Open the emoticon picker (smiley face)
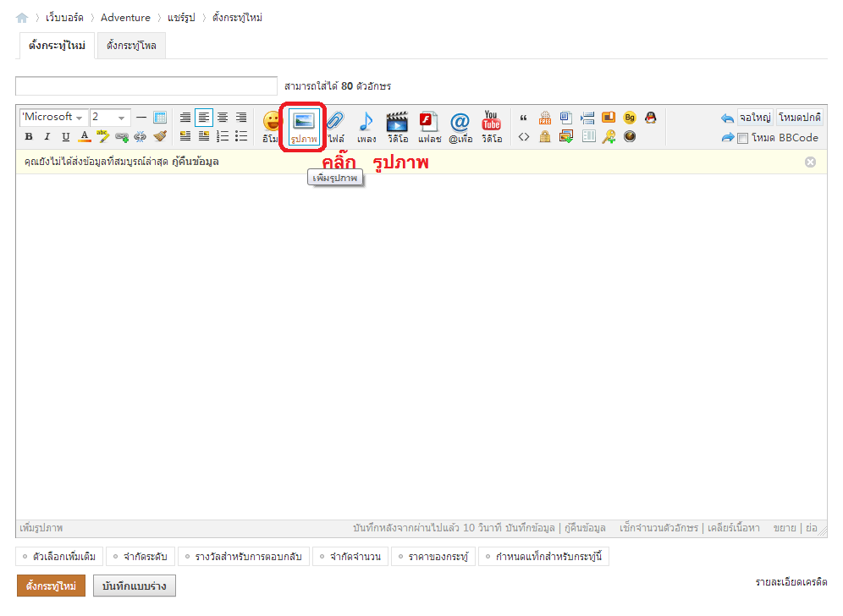This screenshot has height=616, width=843. pos(272,127)
